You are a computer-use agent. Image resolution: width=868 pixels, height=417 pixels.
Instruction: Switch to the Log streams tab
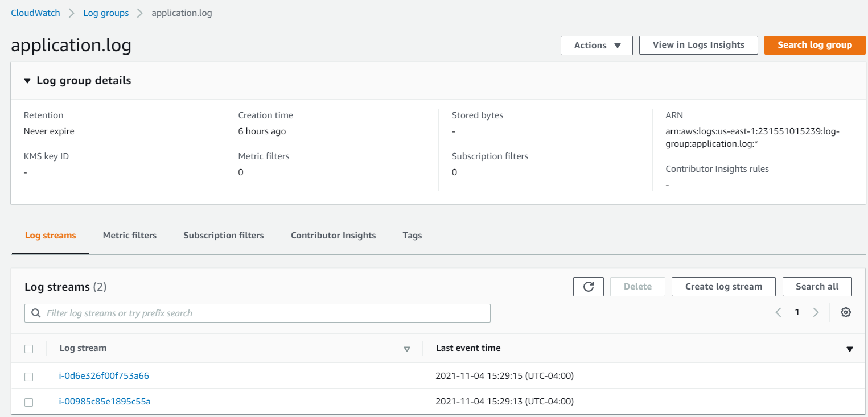(x=51, y=236)
